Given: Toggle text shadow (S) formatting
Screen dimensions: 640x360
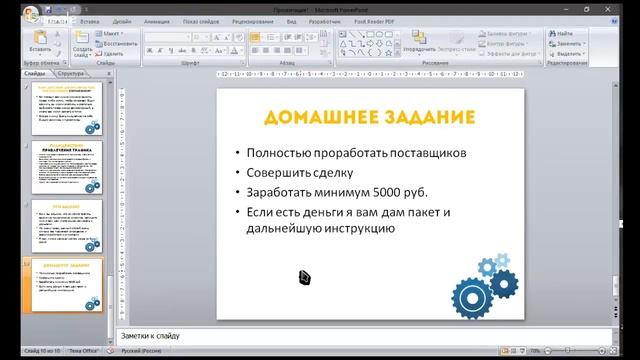Looking at the screenshot, I should point(193,51).
